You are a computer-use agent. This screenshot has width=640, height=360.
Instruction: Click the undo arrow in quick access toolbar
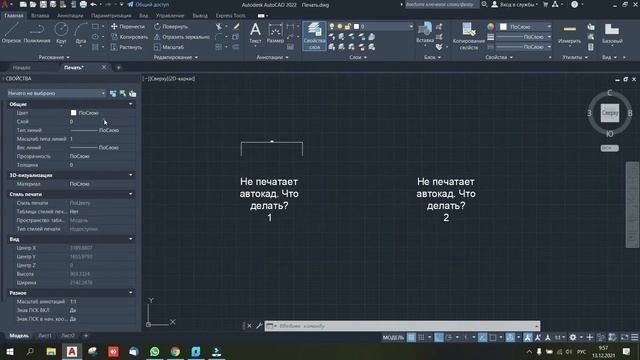(x=93, y=4)
